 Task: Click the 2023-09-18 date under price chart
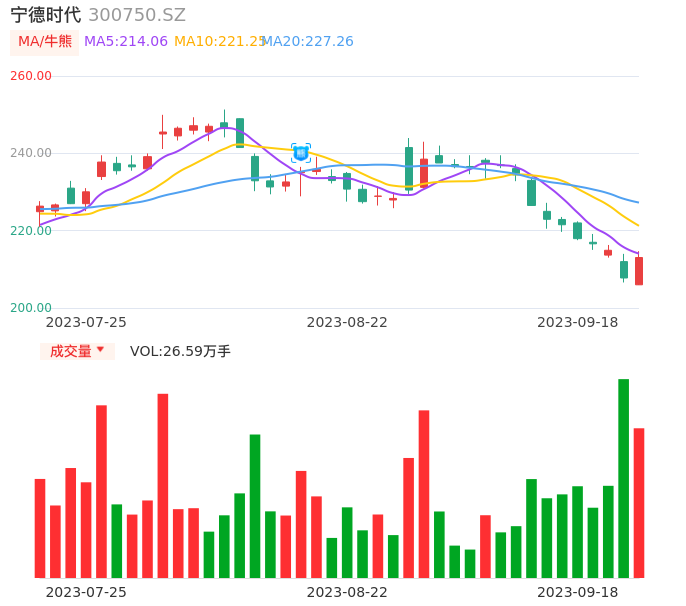(x=578, y=322)
